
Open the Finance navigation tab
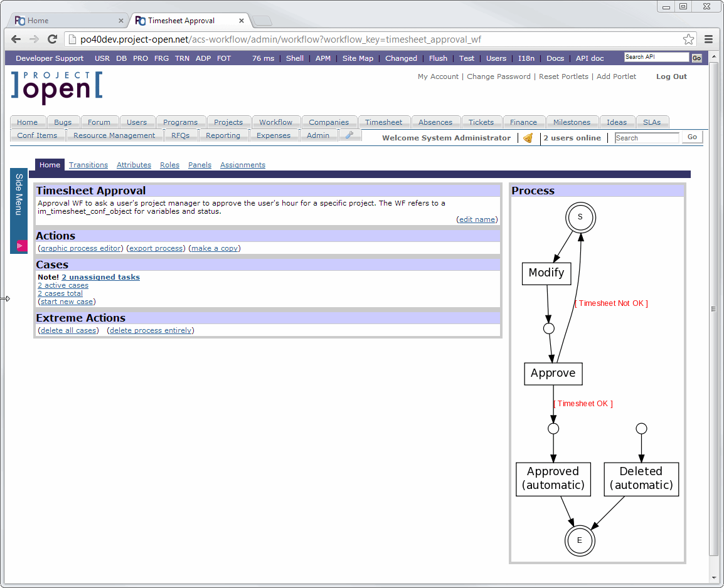point(523,122)
